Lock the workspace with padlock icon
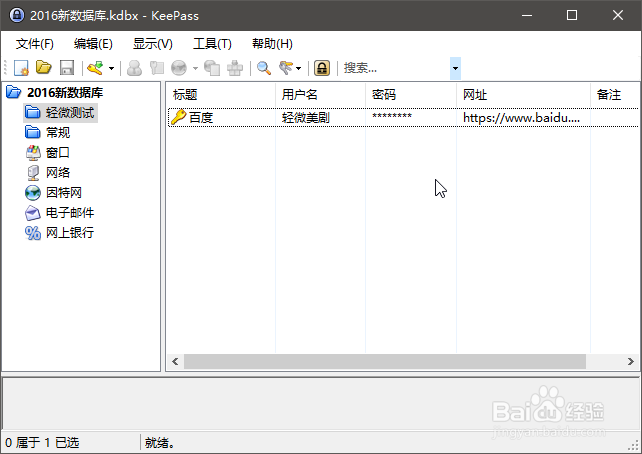 (x=322, y=68)
